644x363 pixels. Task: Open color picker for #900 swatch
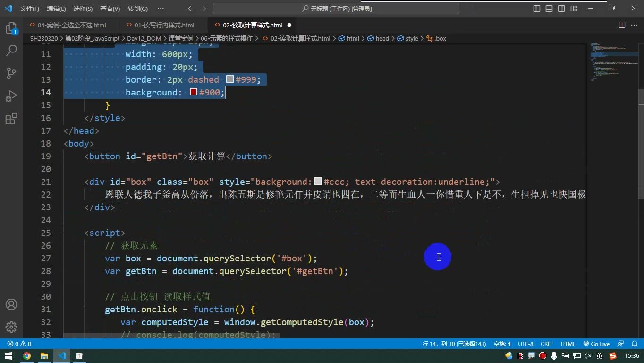click(x=194, y=92)
